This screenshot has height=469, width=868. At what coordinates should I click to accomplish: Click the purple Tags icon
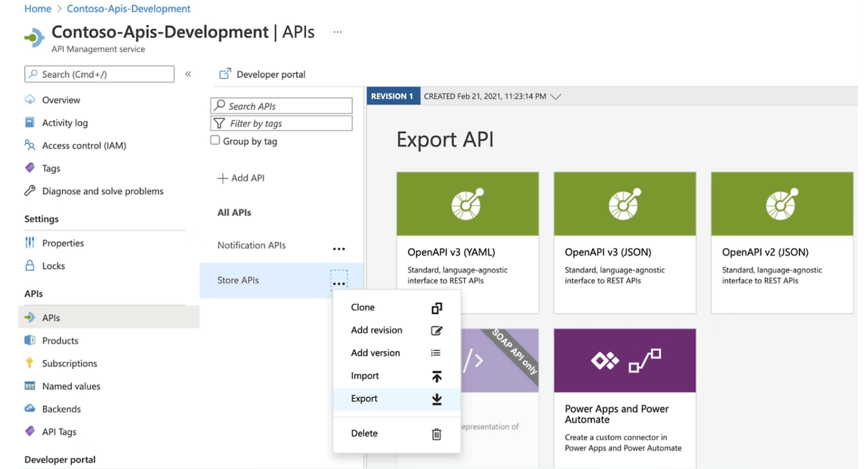(30, 168)
